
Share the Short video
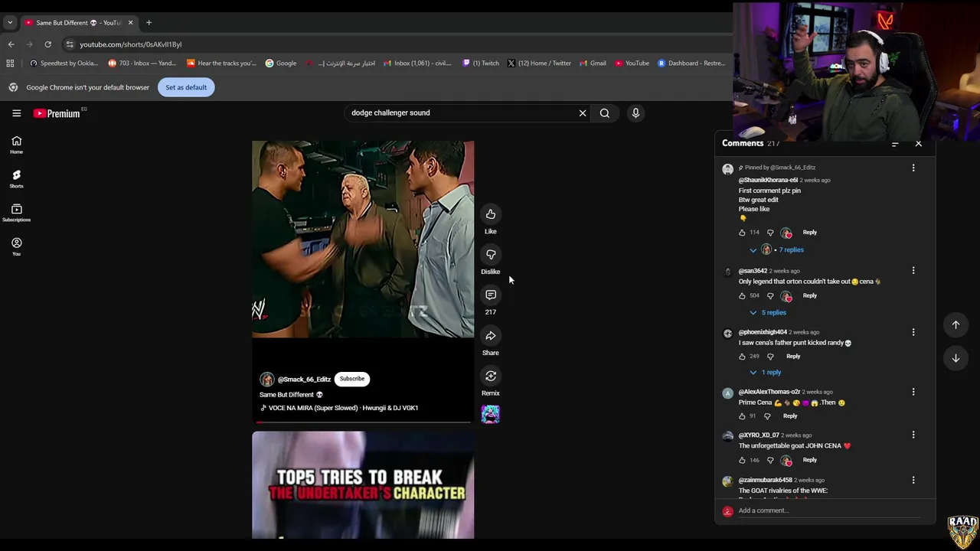(491, 336)
